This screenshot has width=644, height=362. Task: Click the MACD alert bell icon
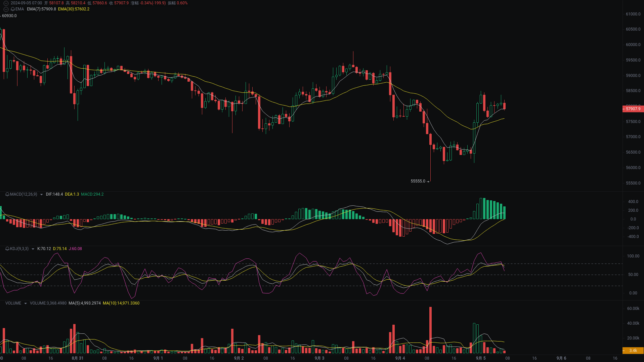pos(7,194)
